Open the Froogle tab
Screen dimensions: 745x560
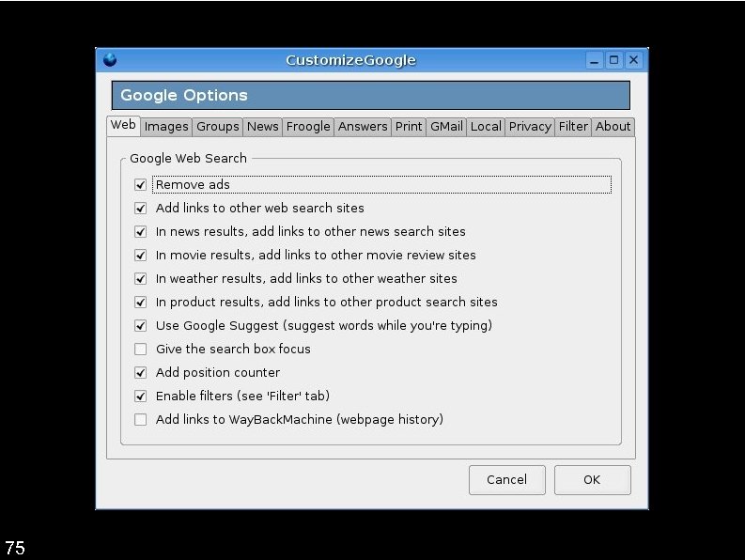tap(308, 127)
